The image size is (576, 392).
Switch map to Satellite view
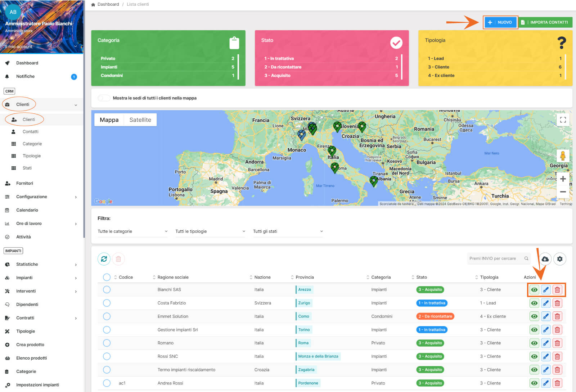[140, 120]
